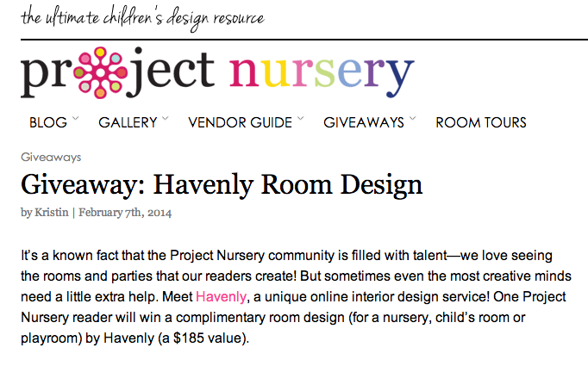Viewport: 588px width, 366px height.
Task: Expand the arrow beside the GIVEAWAYS nav item
Action: click(413, 119)
